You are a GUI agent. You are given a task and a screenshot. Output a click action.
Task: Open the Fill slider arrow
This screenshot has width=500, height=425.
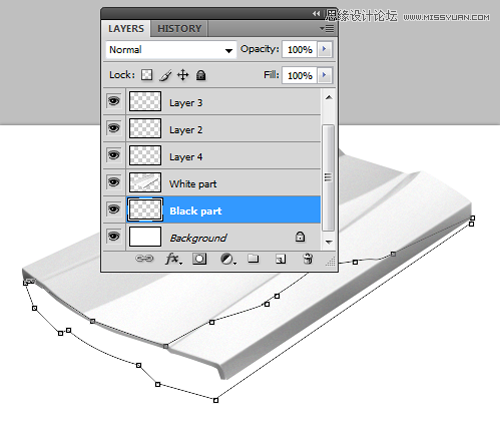(x=324, y=75)
